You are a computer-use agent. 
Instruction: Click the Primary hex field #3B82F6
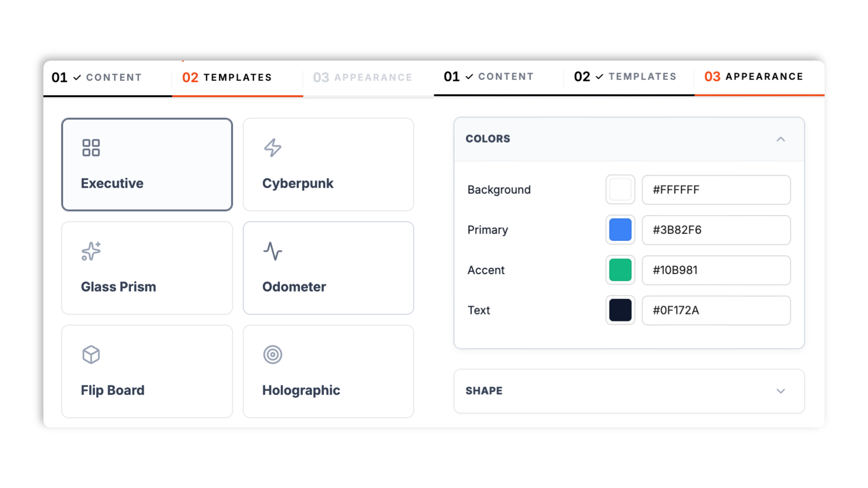[716, 230]
